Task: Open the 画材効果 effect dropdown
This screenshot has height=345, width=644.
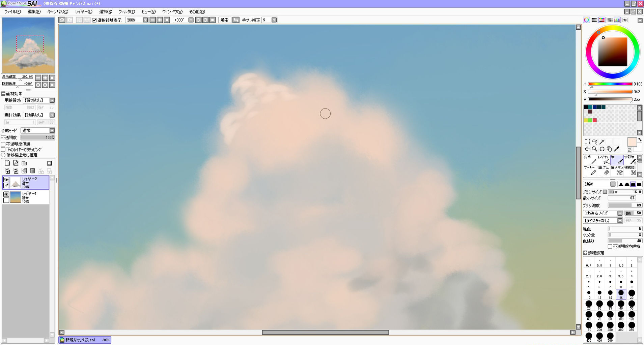Action: (52, 115)
